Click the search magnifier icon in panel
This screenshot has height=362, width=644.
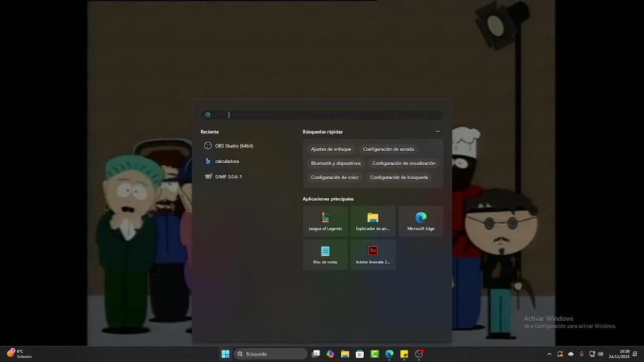[208, 115]
